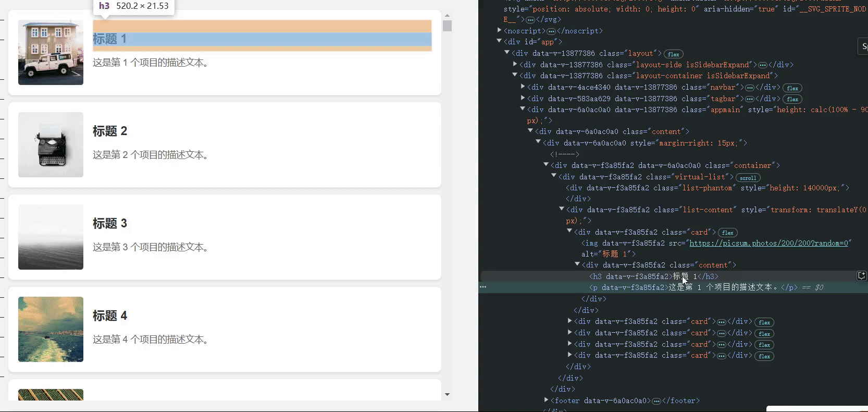Select the div class="content" node under appmain
This screenshot has width=868, height=412.
612,131
